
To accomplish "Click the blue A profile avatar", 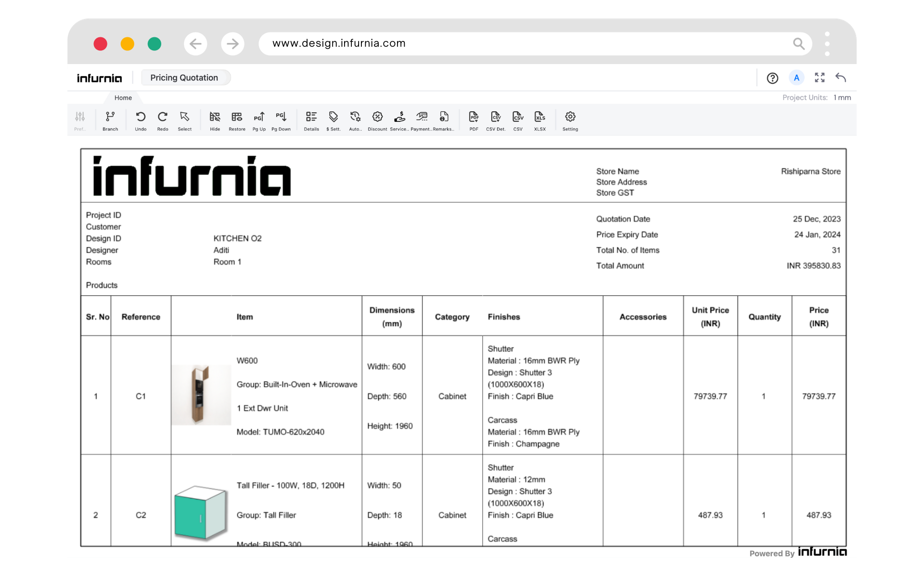I will click(796, 78).
